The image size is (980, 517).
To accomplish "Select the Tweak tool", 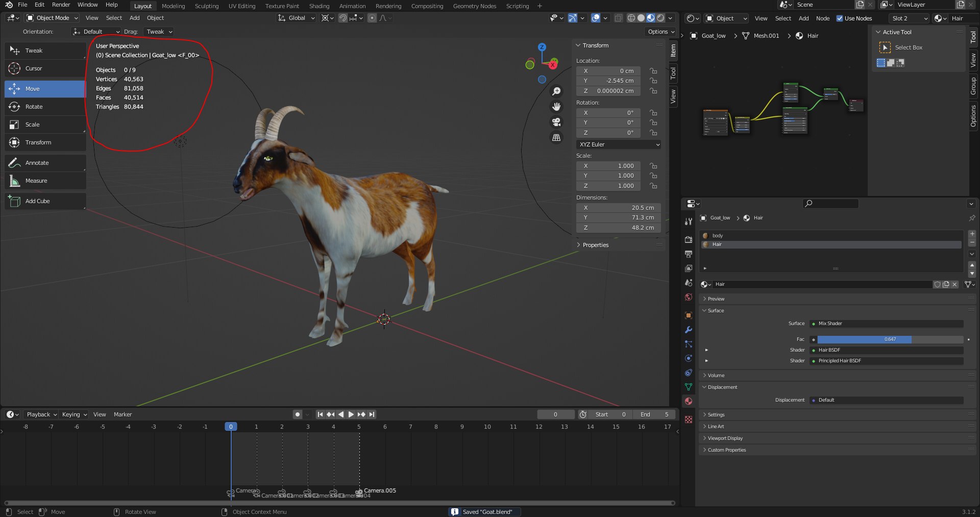I will 45,51.
